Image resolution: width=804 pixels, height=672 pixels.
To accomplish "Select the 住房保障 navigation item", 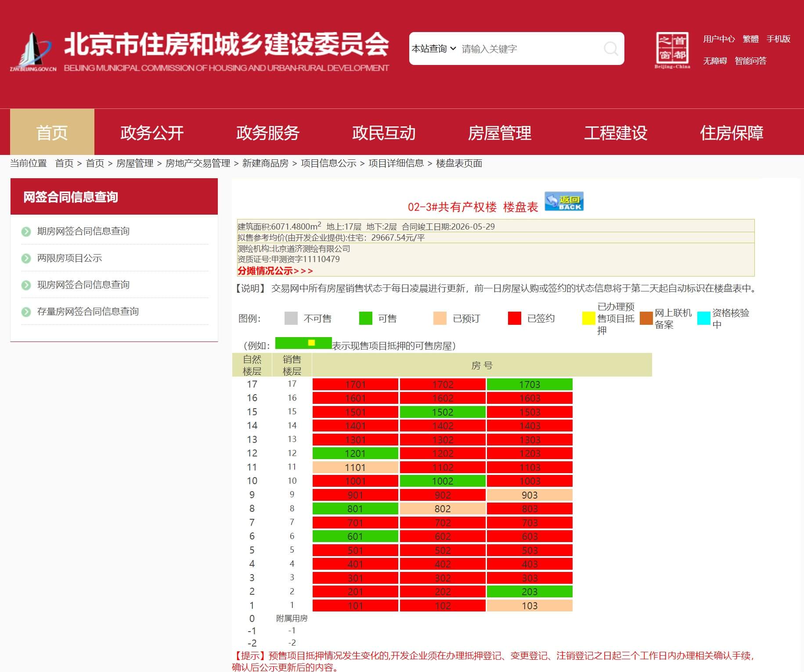I will (x=731, y=133).
